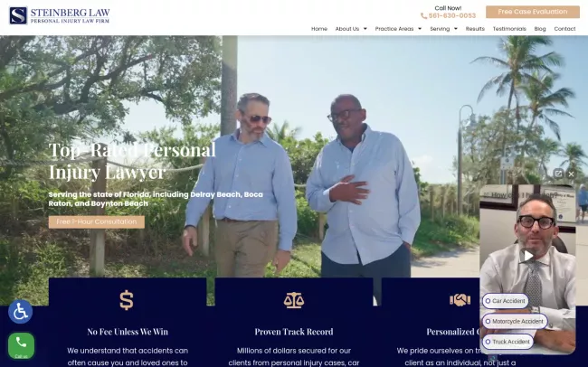Expand the video widget with pop-out icon
Screen dimensions: 588x367
pos(558,174)
